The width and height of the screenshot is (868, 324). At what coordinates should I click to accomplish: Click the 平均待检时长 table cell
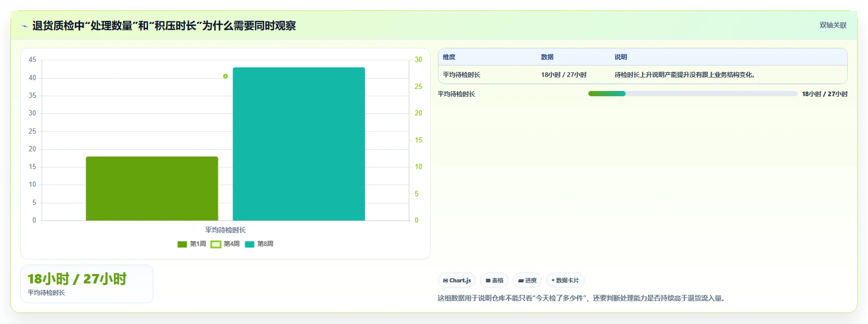(x=461, y=75)
